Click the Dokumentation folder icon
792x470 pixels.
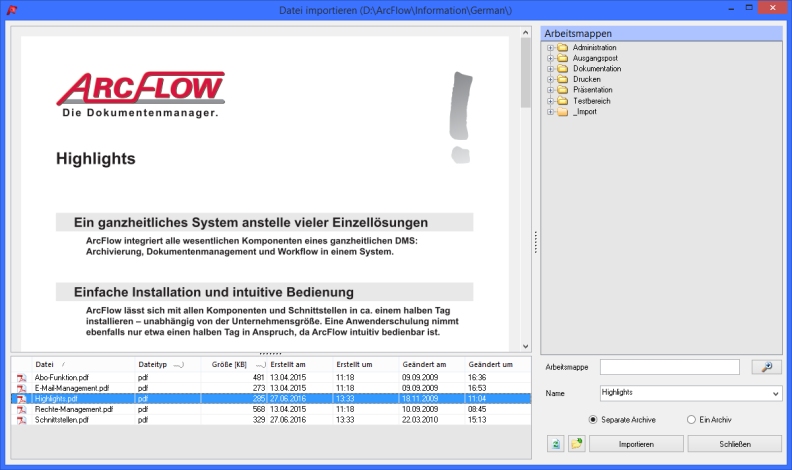coord(563,69)
